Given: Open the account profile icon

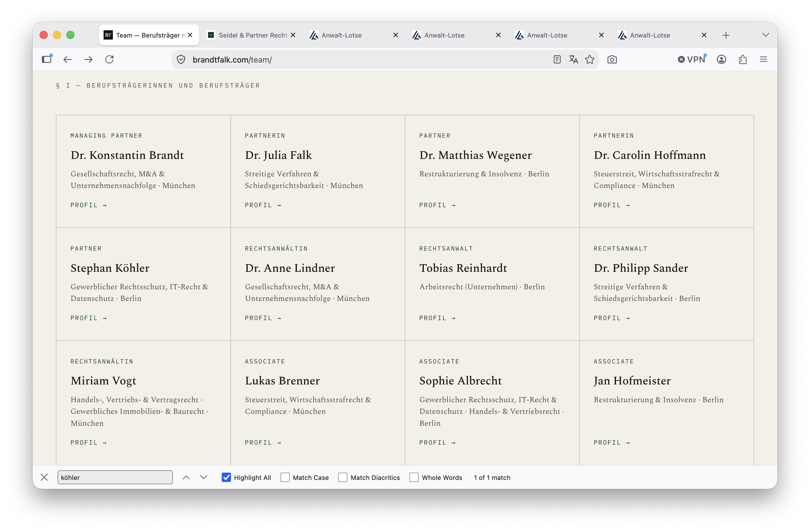Looking at the screenshot, I should 722,60.
